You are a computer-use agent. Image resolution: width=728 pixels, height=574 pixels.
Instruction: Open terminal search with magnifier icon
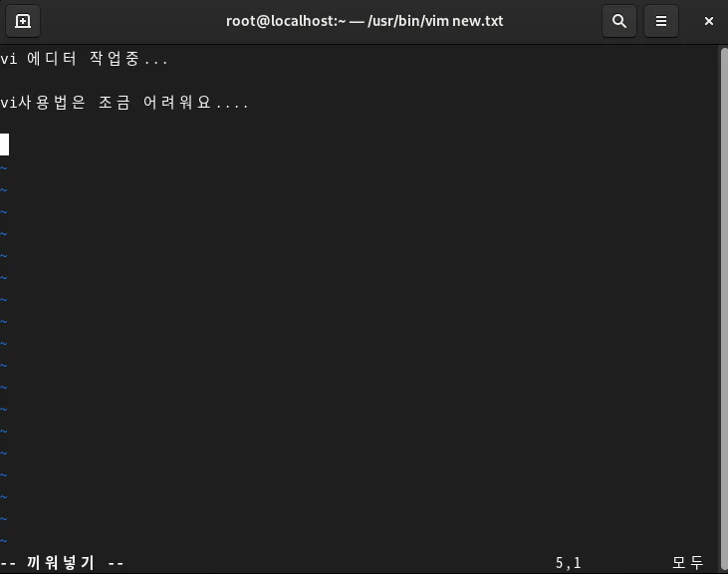tap(618, 21)
